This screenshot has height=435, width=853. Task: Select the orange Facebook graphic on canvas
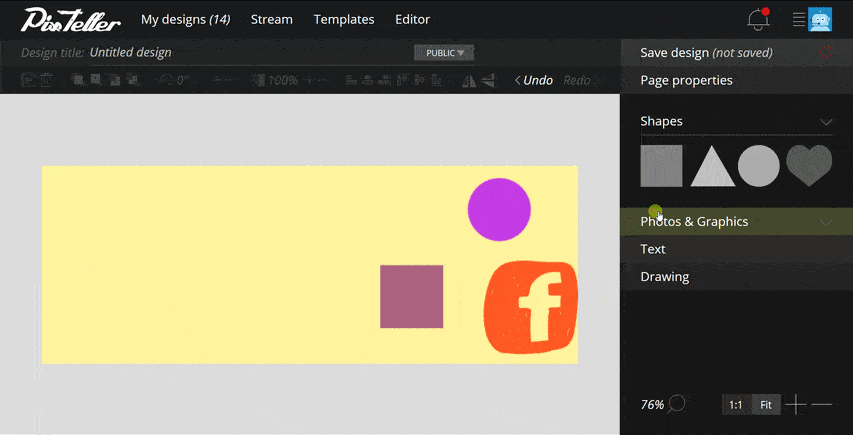pos(530,308)
